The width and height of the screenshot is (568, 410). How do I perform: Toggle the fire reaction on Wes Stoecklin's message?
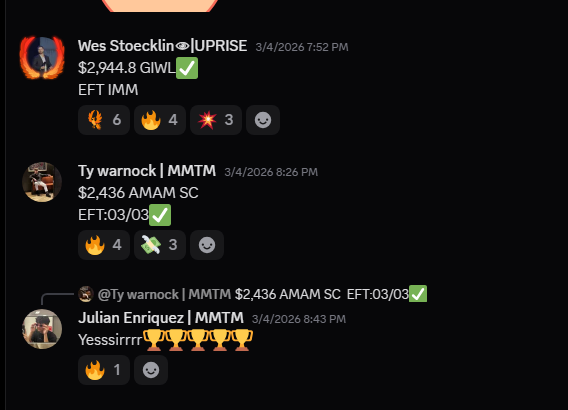point(160,120)
